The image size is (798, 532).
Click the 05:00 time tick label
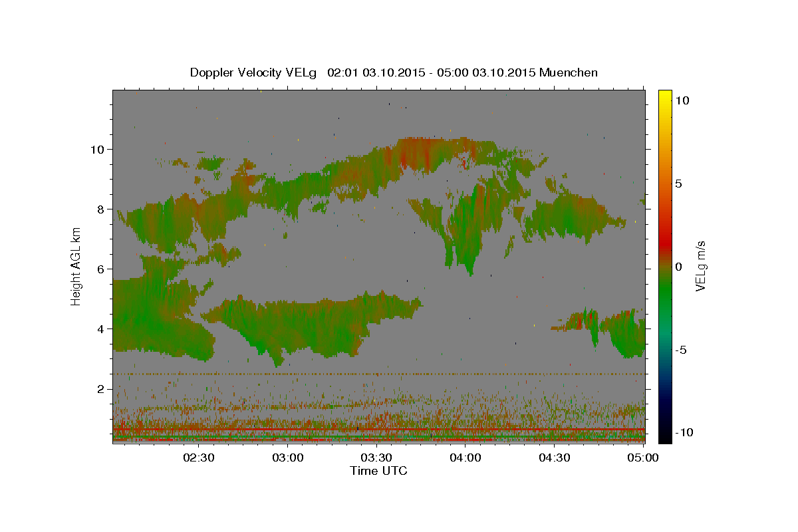pos(643,458)
